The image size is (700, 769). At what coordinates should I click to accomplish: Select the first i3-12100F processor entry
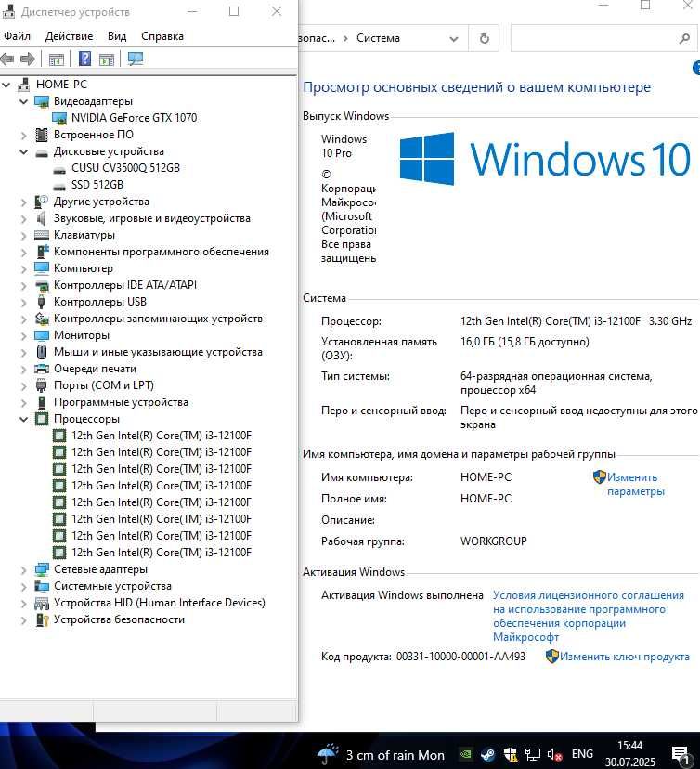pyautogui.click(x=162, y=436)
